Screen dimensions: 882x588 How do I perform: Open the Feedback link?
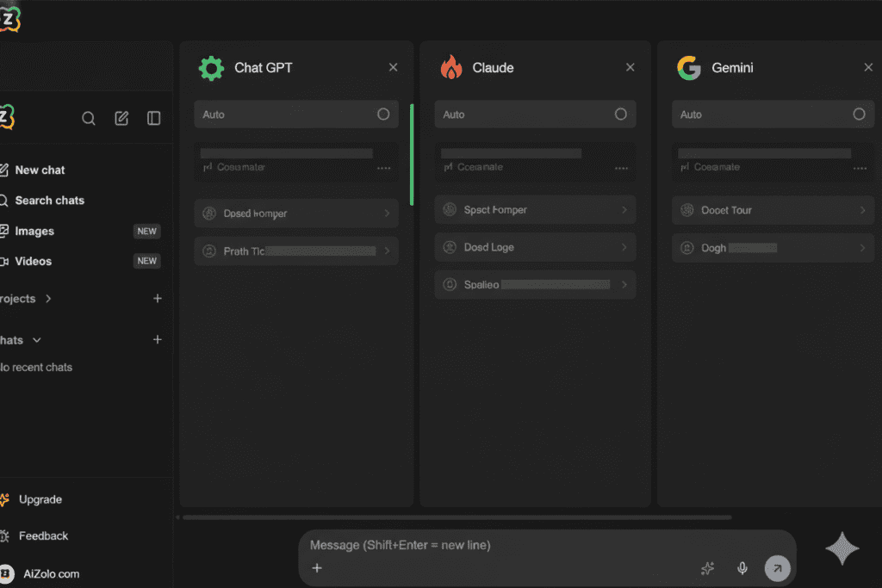(43, 535)
